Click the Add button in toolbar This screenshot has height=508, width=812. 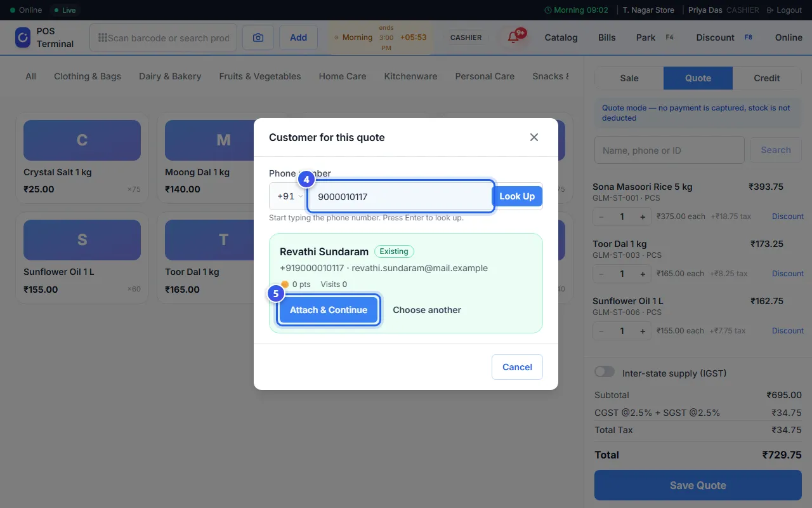click(299, 37)
